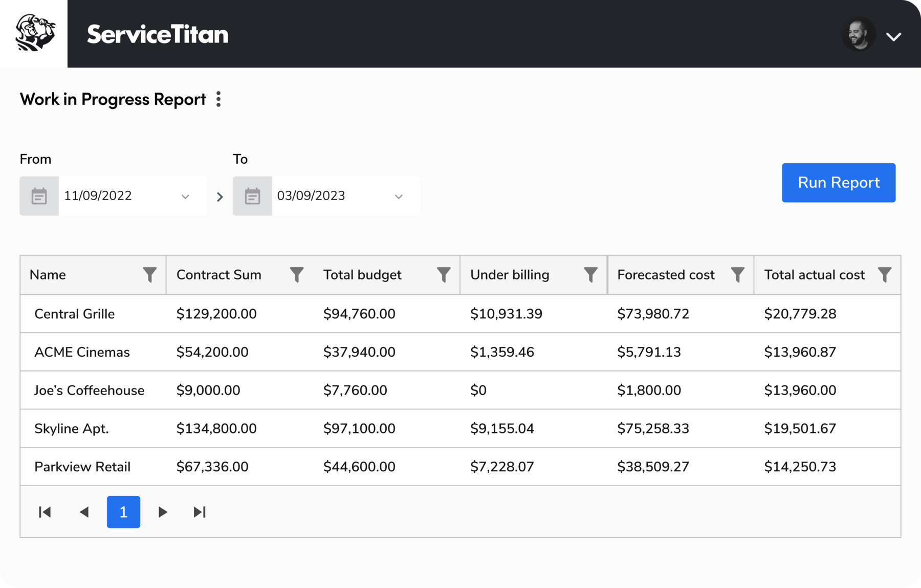
Task: Open the account dropdown chevron
Action: (894, 35)
